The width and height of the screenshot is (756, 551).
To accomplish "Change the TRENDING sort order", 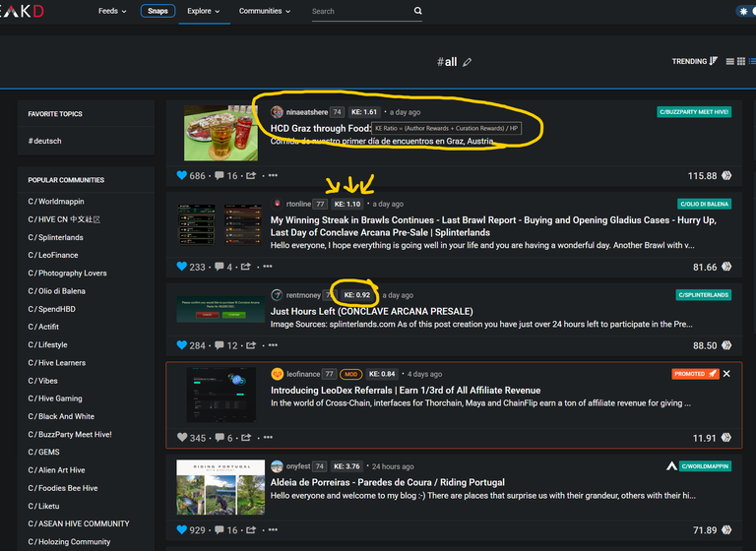I will [x=695, y=61].
